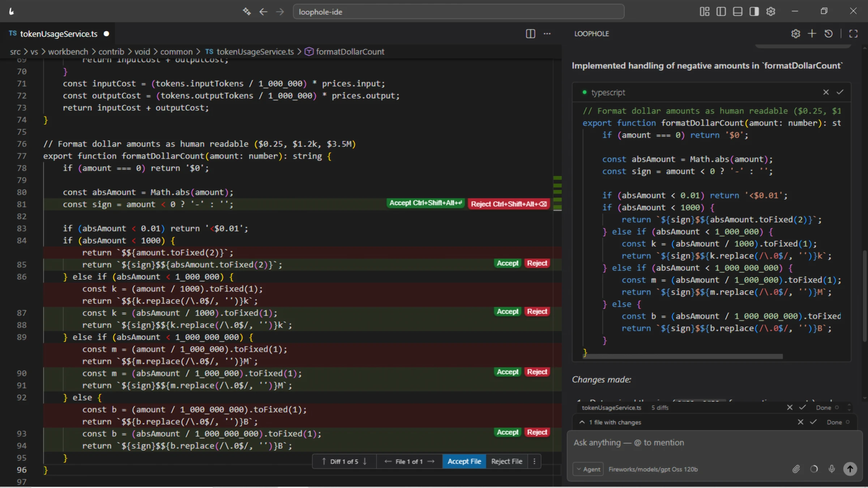Click the Accept File button
This screenshot has width=868, height=488.
point(464,462)
